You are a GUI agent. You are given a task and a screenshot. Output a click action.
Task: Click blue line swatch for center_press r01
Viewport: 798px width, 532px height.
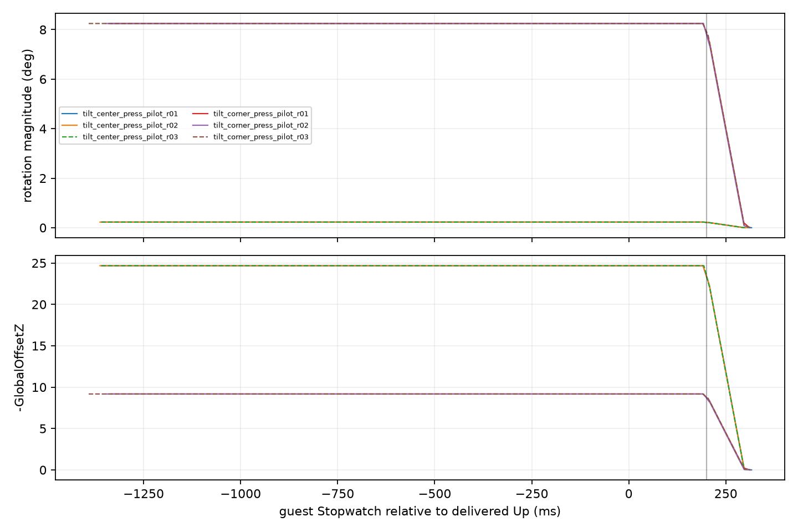(70, 114)
